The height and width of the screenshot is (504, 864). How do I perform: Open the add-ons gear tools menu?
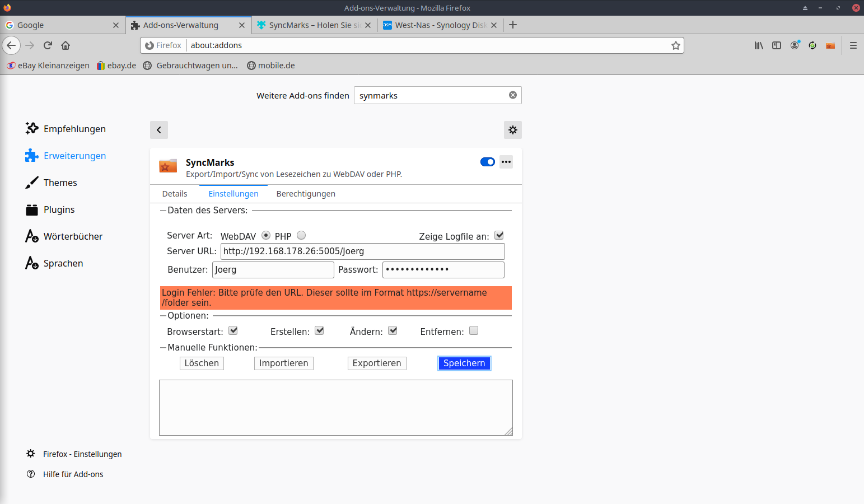[513, 130]
